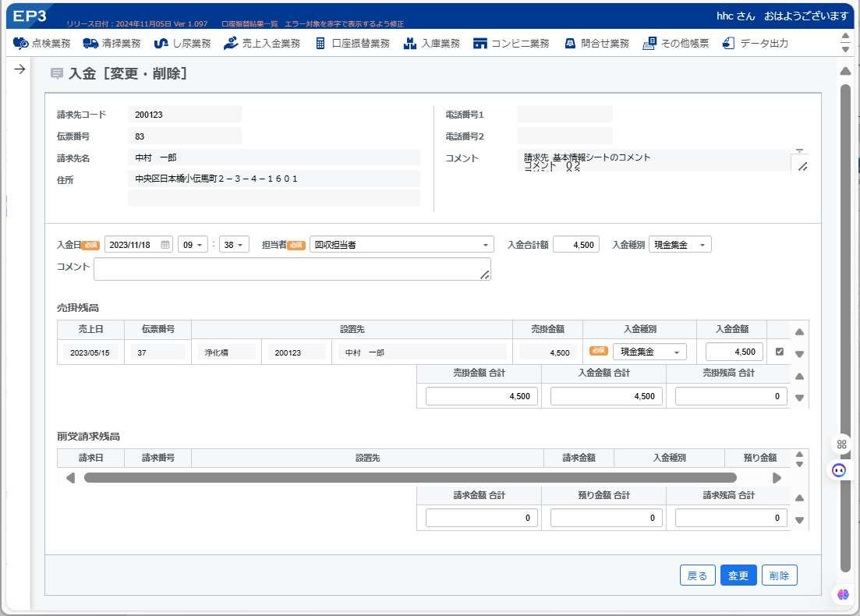Open the hour dropdown showing 09
The height and width of the screenshot is (616, 860).
point(193,245)
